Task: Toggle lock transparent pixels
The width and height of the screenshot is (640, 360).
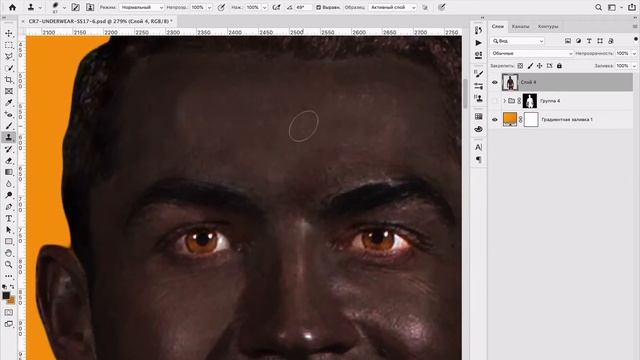Action: [520, 66]
